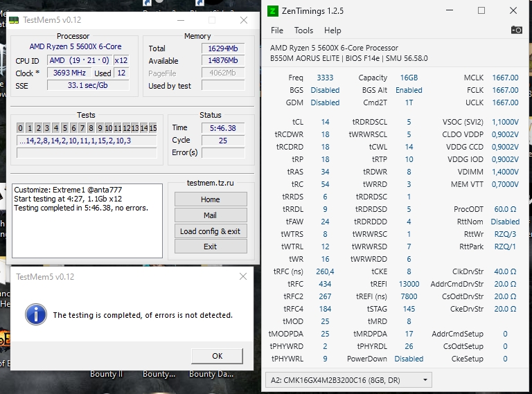The width and height of the screenshot is (532, 394).
Task: Click the GDM value Disabled
Action: (325, 102)
